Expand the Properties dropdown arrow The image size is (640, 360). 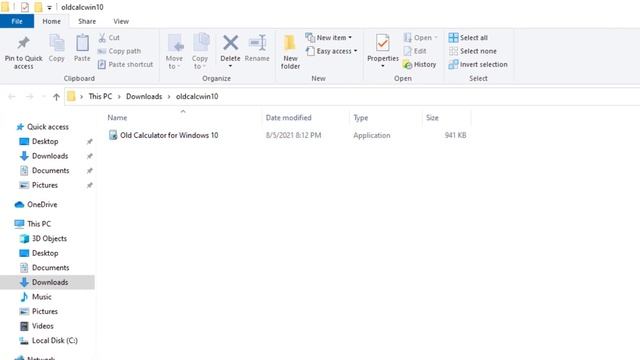click(x=382, y=66)
